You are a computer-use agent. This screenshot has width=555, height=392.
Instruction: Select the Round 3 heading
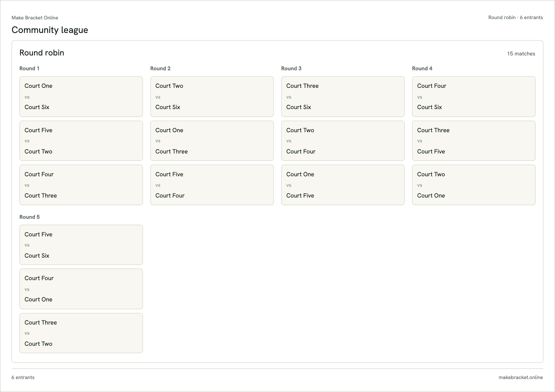[291, 68]
